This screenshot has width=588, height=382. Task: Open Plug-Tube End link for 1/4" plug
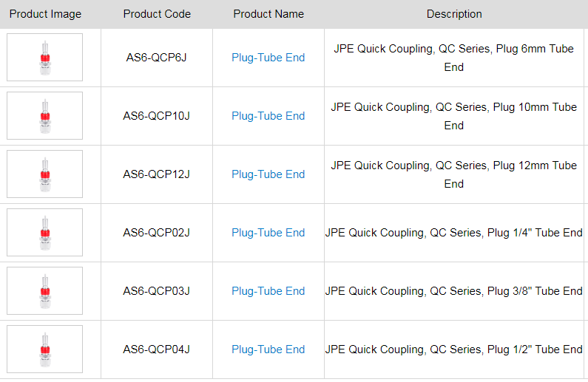[x=268, y=233]
